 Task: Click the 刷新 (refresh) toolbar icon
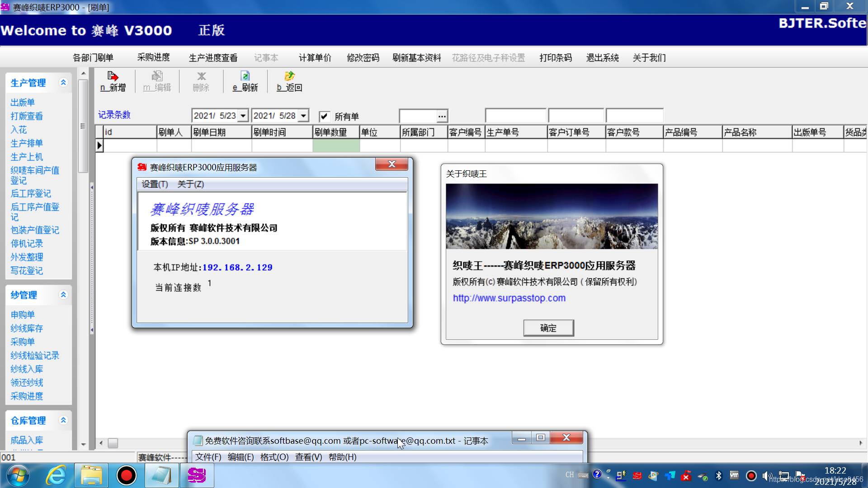point(245,81)
